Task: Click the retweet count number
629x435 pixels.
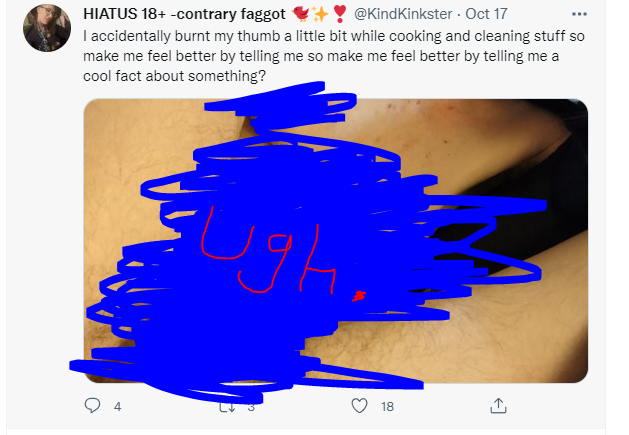Action: coord(251,407)
